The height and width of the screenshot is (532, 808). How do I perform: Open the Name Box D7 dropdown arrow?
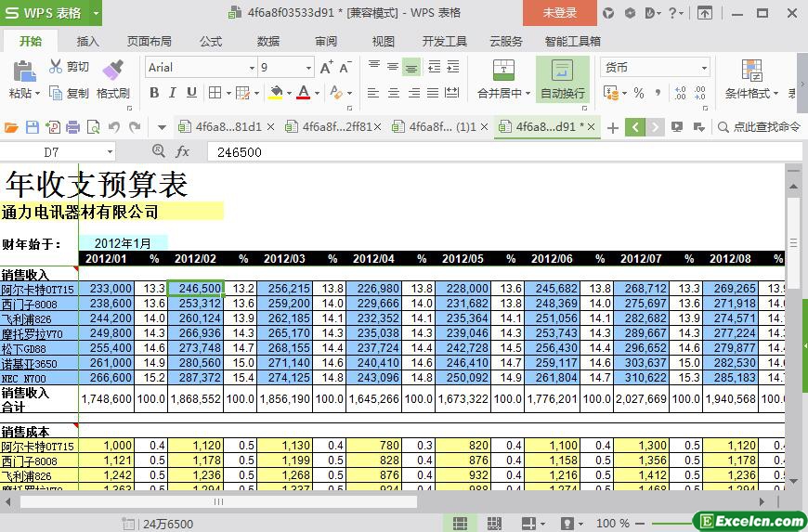click(x=110, y=152)
